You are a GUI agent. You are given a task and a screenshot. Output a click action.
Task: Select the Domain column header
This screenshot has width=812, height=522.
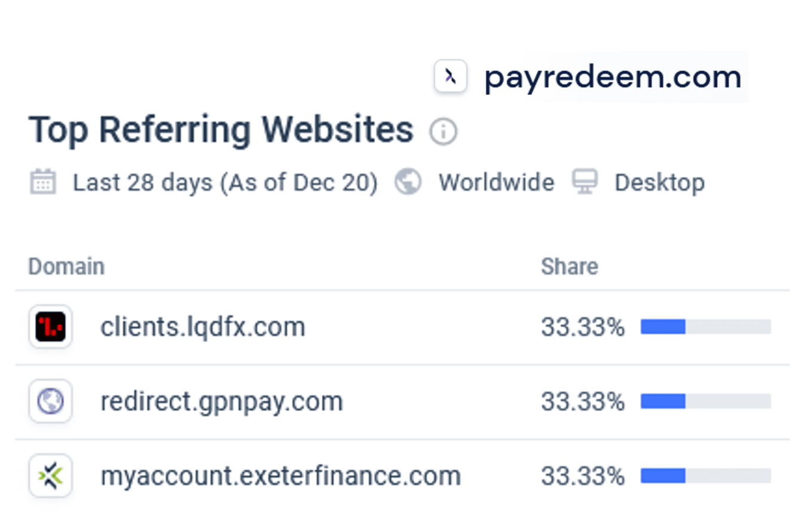point(66,266)
